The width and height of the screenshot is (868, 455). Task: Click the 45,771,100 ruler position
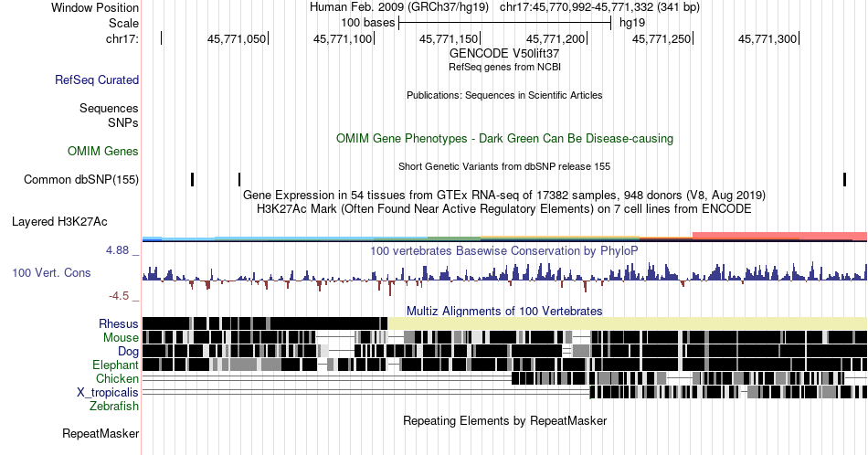[343, 38]
